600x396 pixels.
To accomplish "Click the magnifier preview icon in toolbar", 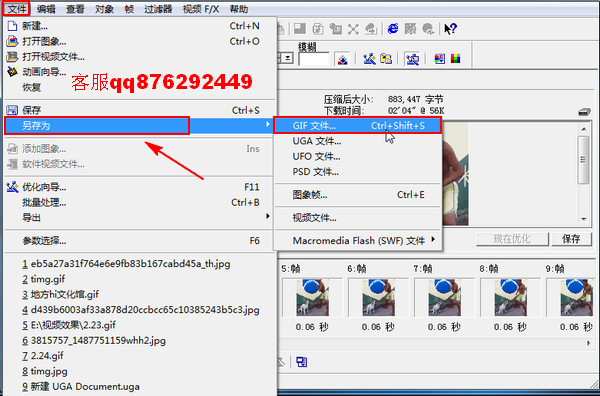I will 412,59.
